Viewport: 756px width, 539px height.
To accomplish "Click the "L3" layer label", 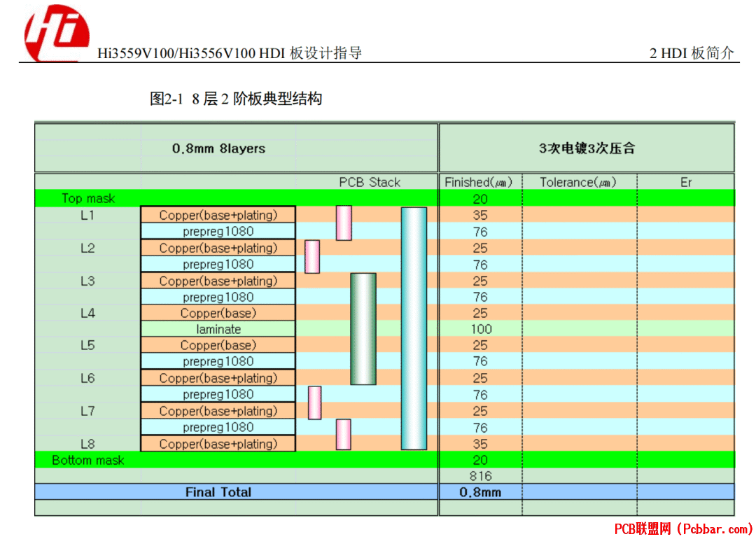I will pos(87,281).
